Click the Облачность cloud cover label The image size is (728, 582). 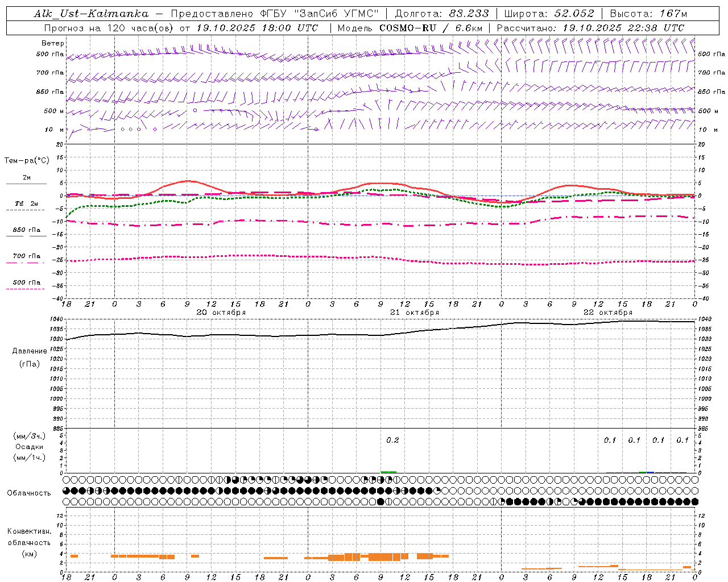click(29, 493)
